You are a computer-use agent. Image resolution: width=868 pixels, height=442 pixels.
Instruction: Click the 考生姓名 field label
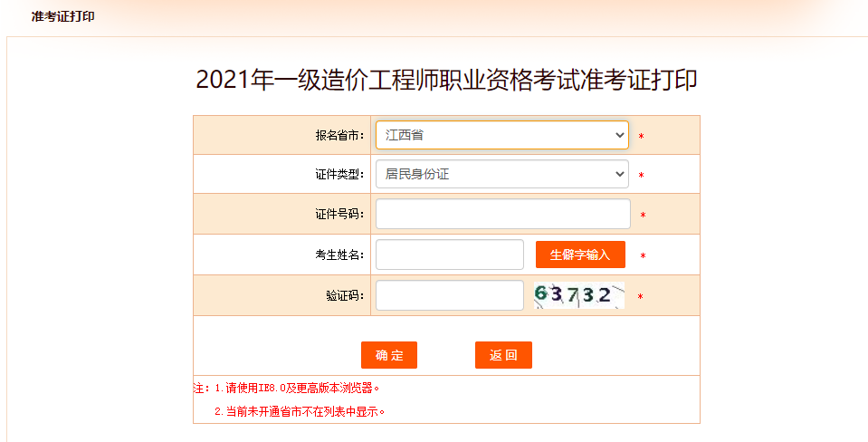339,255
